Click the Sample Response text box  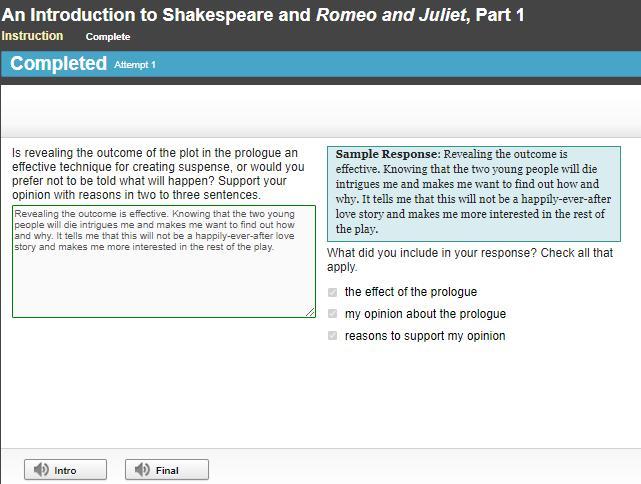474,194
